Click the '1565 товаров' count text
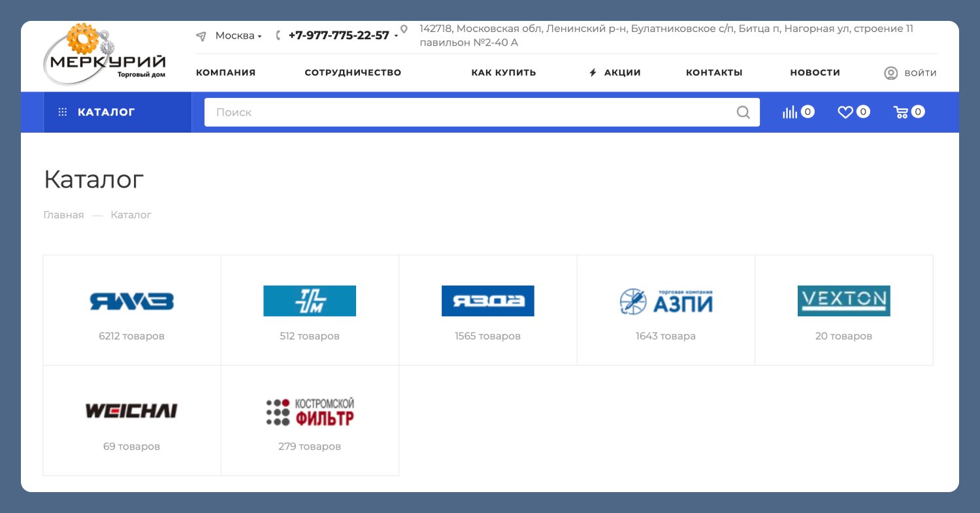Screen dimensions: 980x513 (488, 337)
